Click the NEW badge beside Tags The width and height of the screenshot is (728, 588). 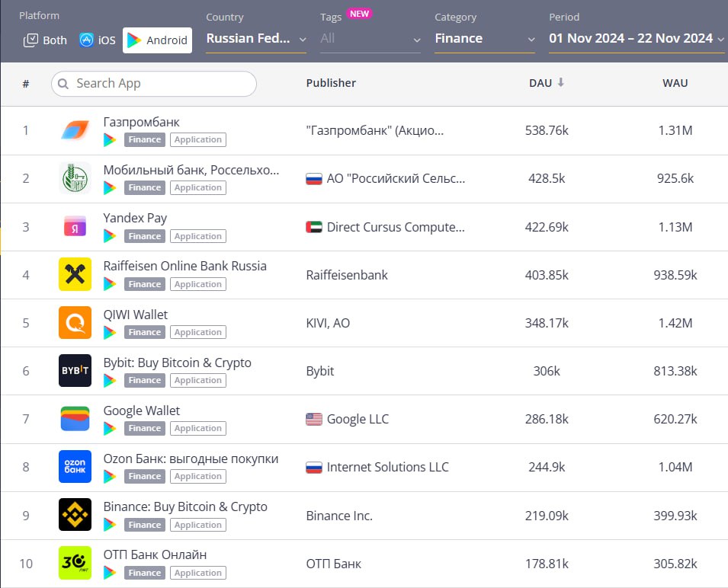pyautogui.click(x=359, y=14)
